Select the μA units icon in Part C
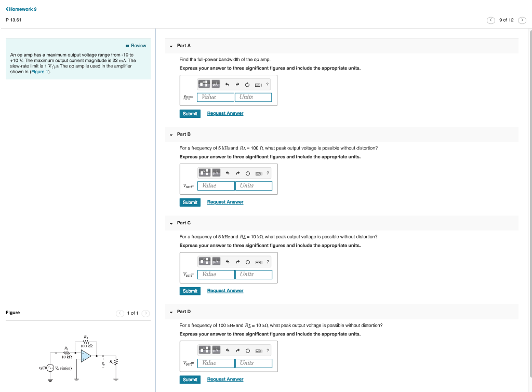The image size is (532, 392). point(216,261)
